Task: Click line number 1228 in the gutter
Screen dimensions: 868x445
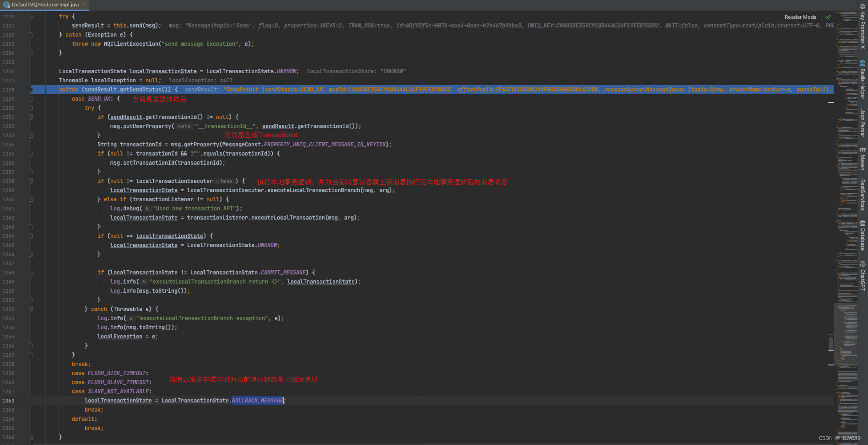Action: click(x=8, y=90)
